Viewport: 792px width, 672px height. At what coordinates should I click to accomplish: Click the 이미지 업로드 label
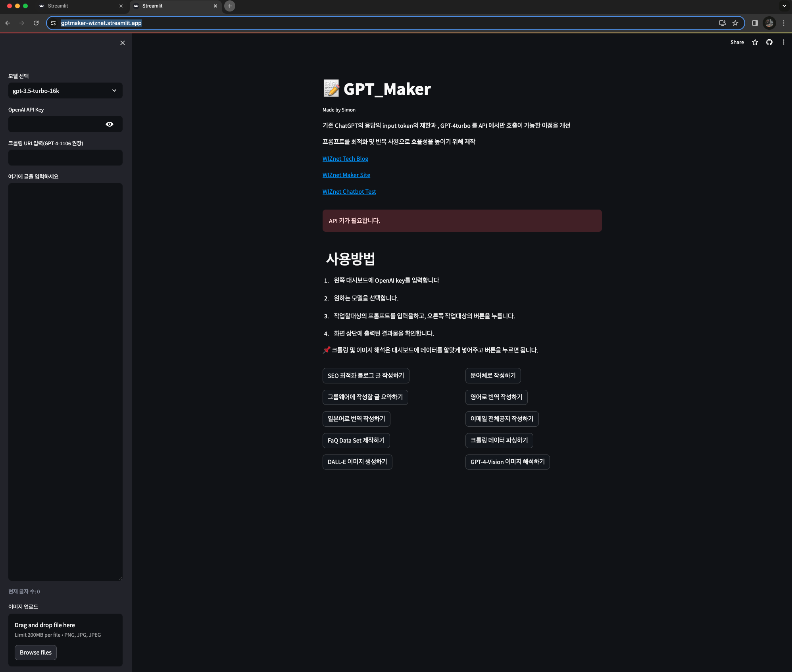(x=23, y=607)
